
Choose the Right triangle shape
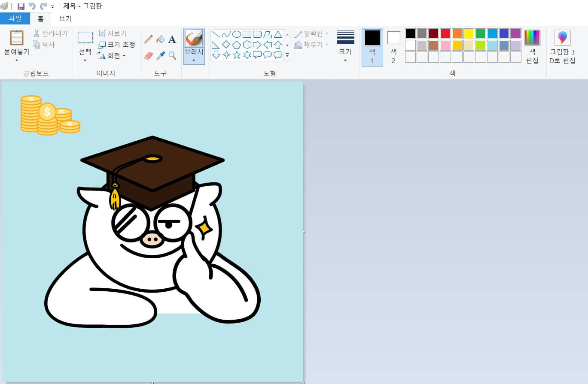[216, 45]
